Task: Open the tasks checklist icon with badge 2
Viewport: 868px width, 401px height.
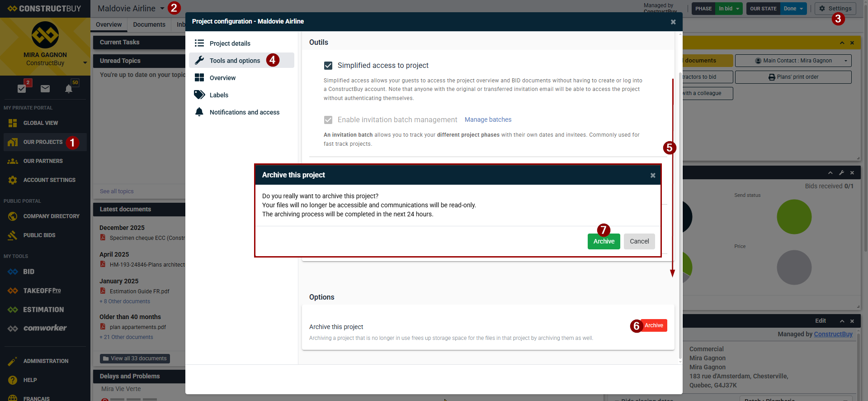Action: click(x=22, y=88)
